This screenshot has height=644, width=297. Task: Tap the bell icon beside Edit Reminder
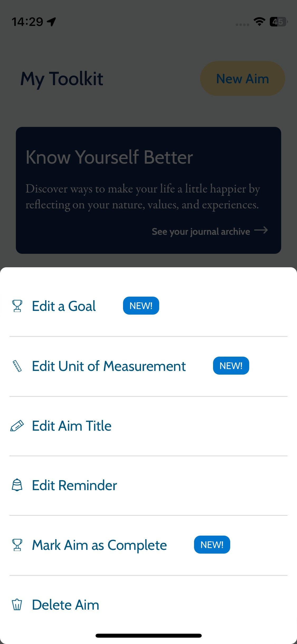click(x=17, y=485)
